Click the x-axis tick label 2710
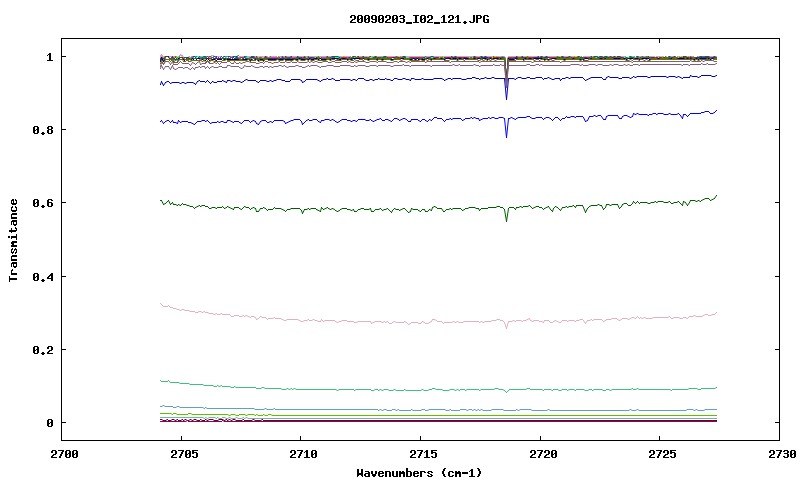Screen dimensions: 800x480 pos(303,453)
